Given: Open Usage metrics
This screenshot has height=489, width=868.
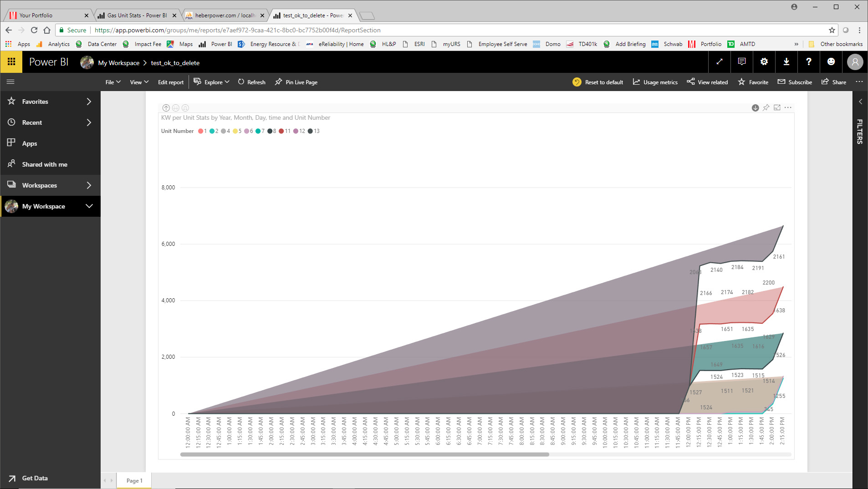Looking at the screenshot, I should point(655,82).
